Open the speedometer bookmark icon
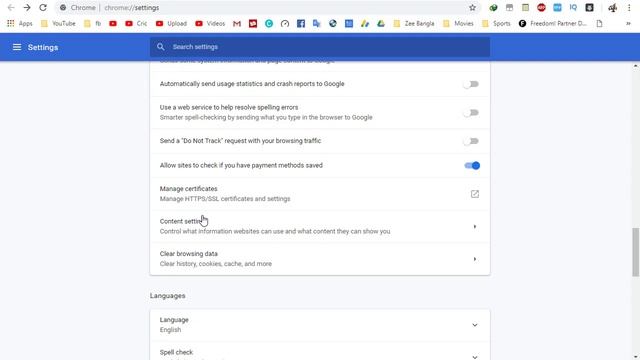This screenshot has height=360, width=640. point(285,24)
